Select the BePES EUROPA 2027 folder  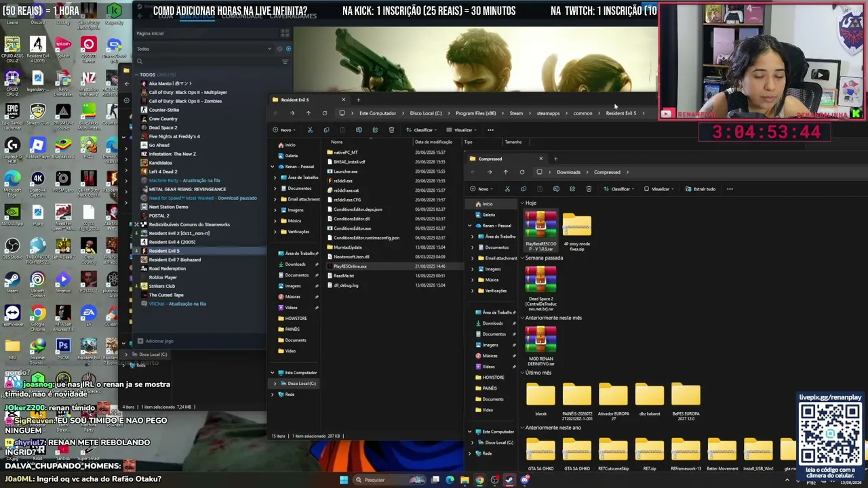click(x=686, y=401)
